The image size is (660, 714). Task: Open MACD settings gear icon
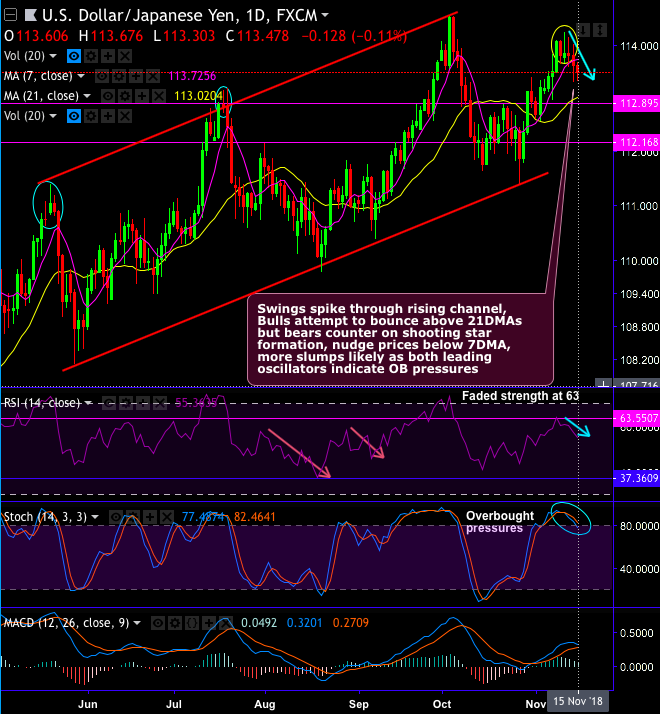pyautogui.click(x=175, y=623)
